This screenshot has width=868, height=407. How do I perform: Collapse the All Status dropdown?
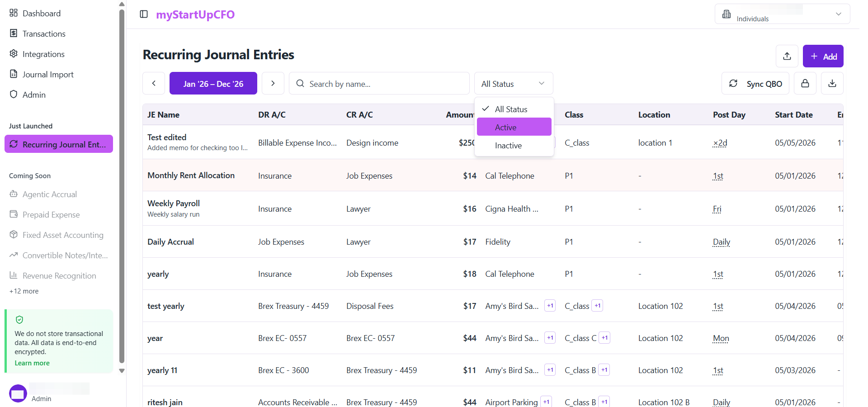tap(514, 83)
